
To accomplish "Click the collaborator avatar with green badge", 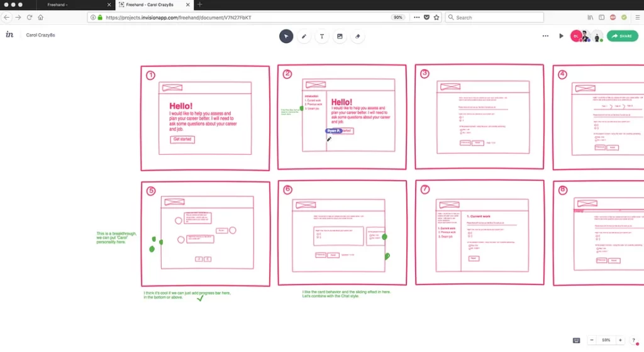I will pos(597,36).
